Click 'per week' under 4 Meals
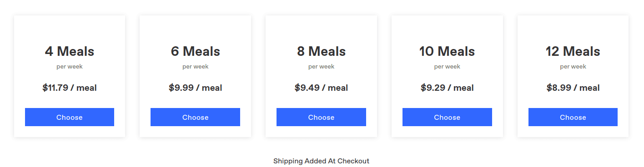 (x=70, y=67)
